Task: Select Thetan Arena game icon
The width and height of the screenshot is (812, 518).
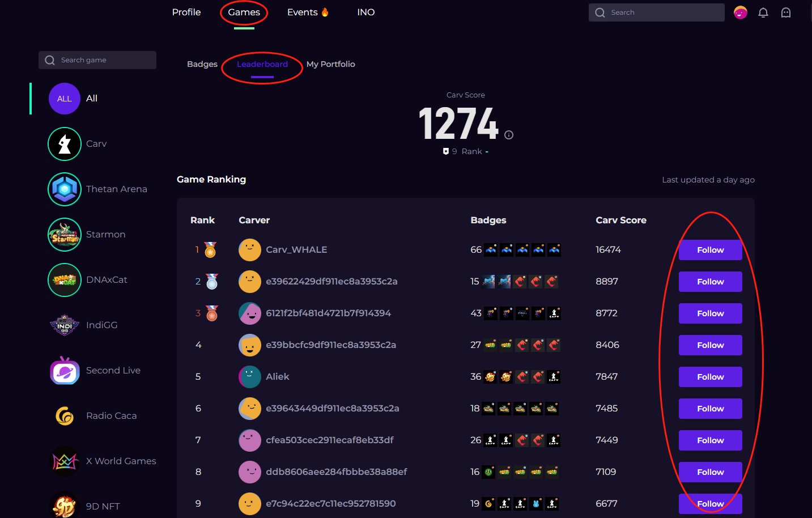Action: tap(65, 189)
